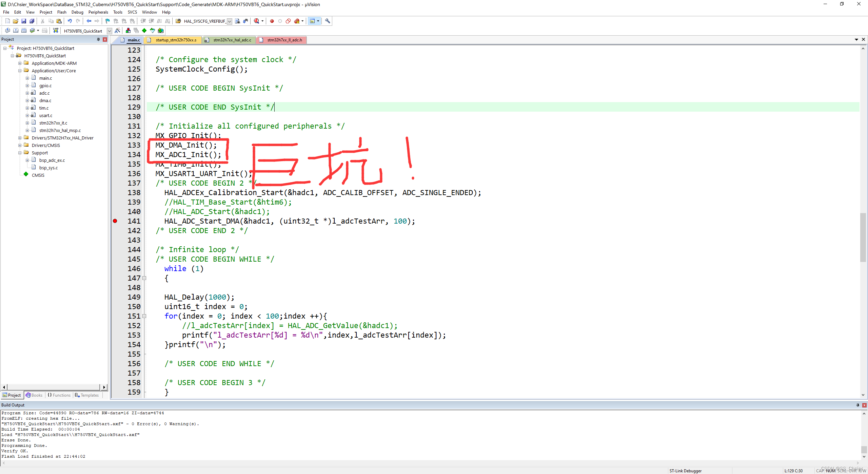
Task: Toggle the breakpoint on line 141
Action: click(115, 221)
